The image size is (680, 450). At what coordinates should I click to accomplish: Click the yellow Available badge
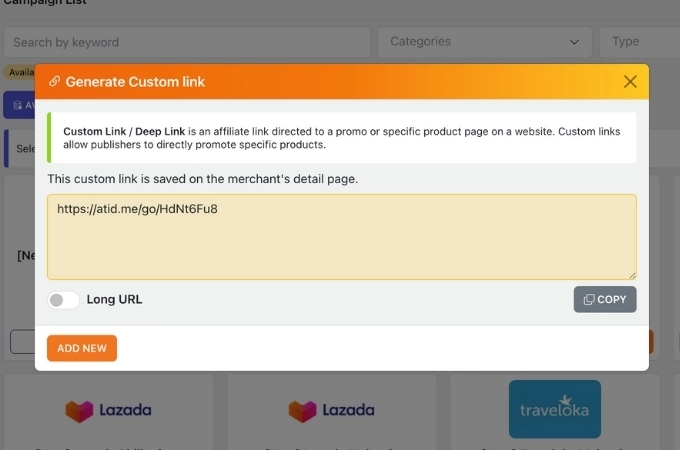(x=18, y=72)
